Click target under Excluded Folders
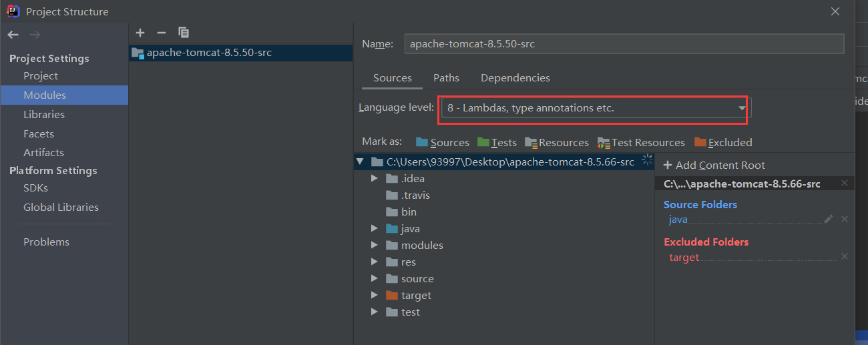Screen dimensions: 868x345 pyautogui.click(x=684, y=257)
